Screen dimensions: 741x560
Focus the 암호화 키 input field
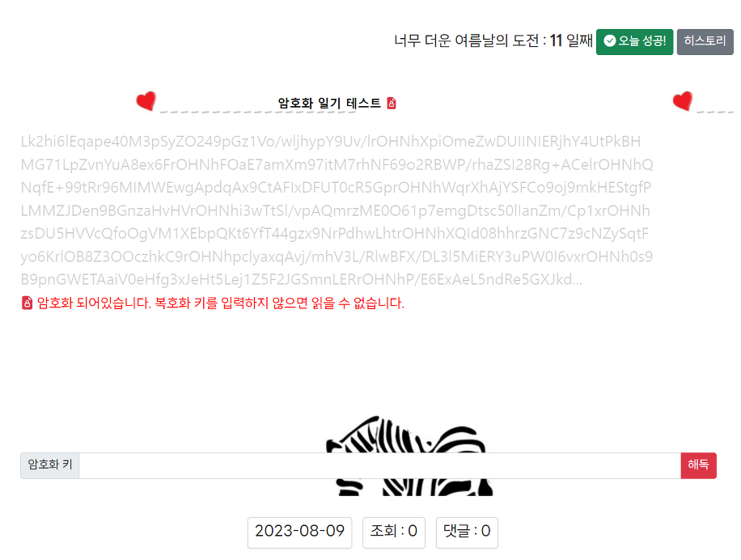click(x=379, y=465)
